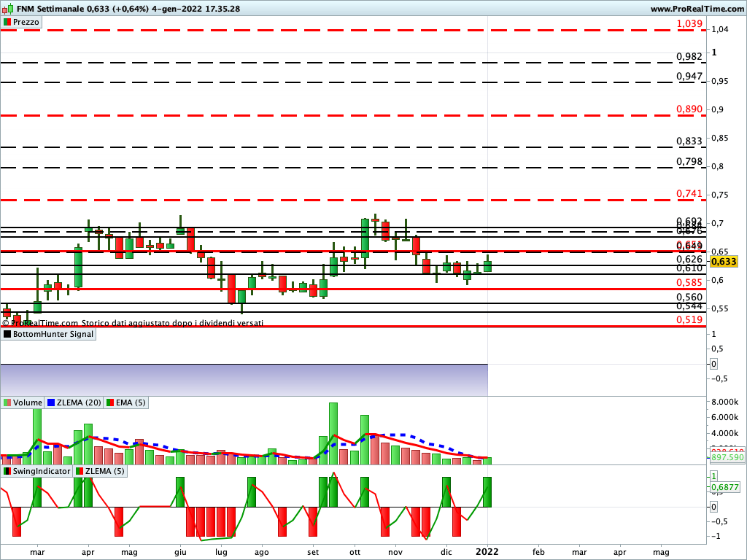Select the Volume indicator label
Screen dimensions: 747x560
tap(28, 402)
